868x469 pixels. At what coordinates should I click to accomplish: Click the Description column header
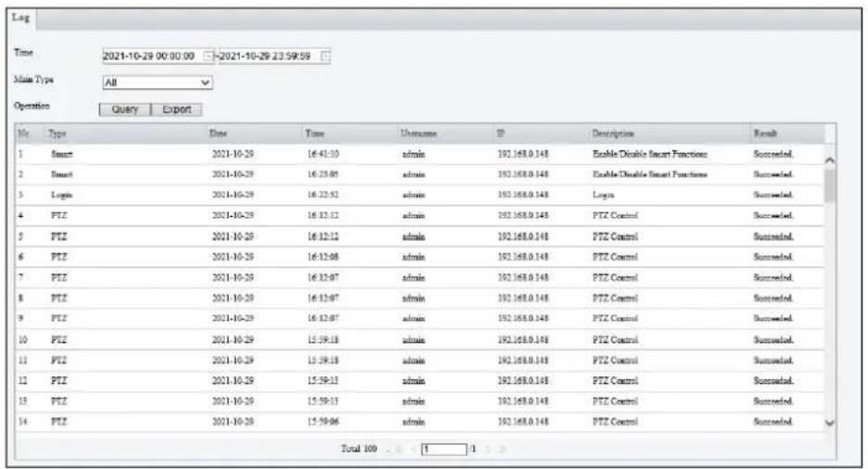613,133
